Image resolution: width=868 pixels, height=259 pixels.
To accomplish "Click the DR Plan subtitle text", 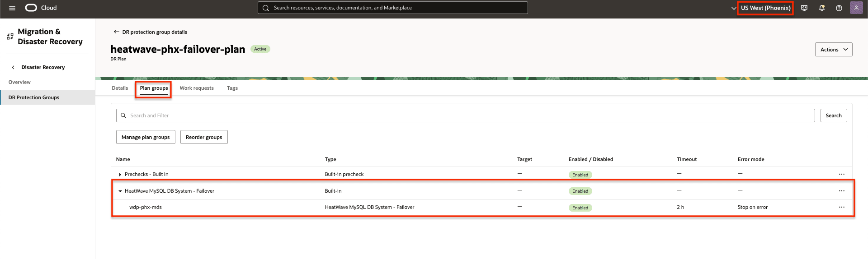I will tap(118, 59).
